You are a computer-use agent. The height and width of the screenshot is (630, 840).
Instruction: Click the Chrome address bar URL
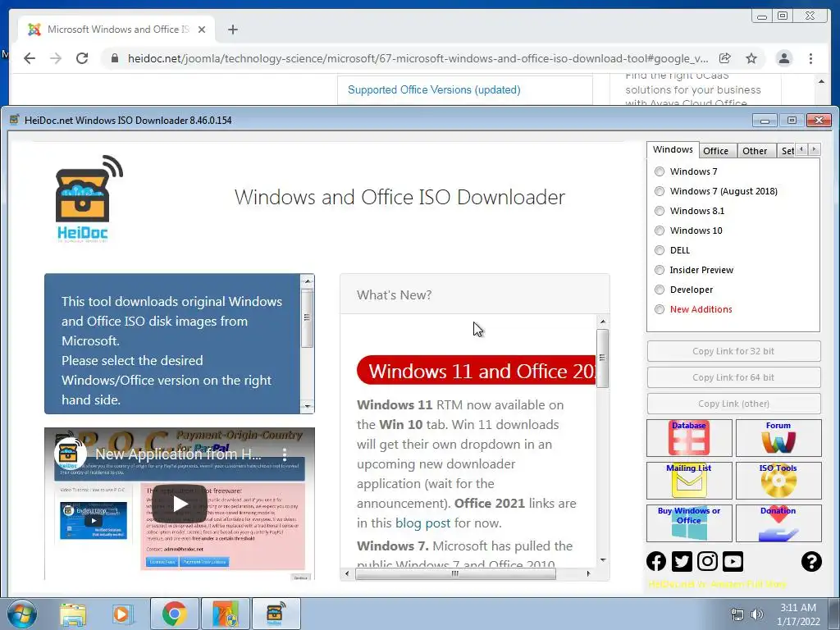418,58
